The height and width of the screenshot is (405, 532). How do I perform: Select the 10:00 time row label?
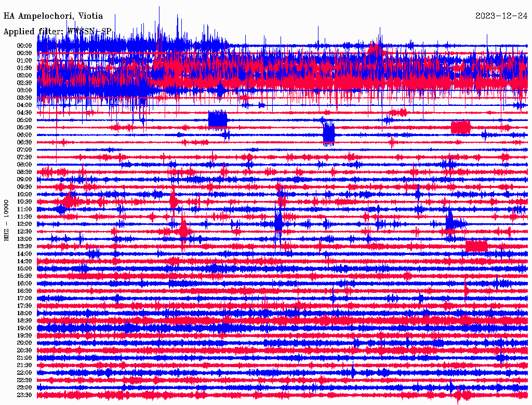(x=24, y=194)
